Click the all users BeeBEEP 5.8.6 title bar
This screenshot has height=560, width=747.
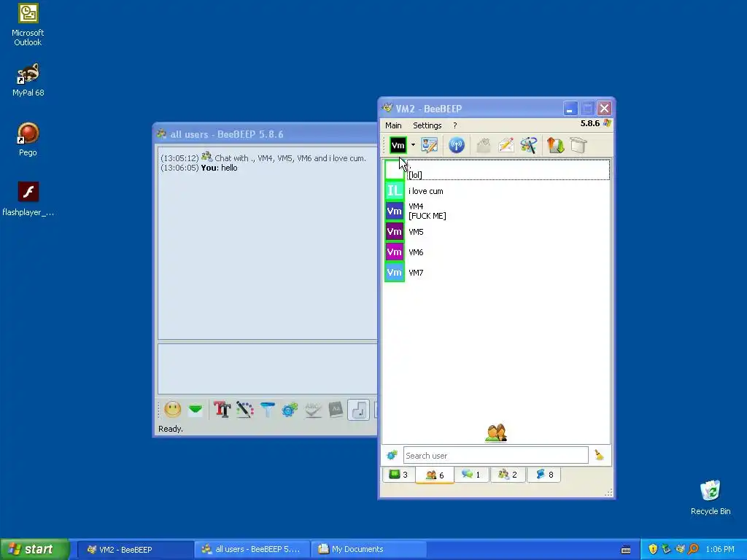click(x=265, y=134)
